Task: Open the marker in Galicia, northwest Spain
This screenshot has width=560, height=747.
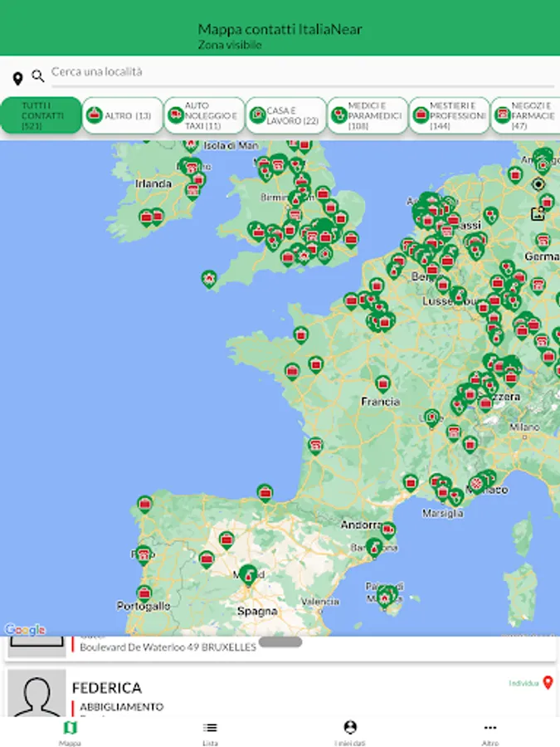Action: pos(144,504)
